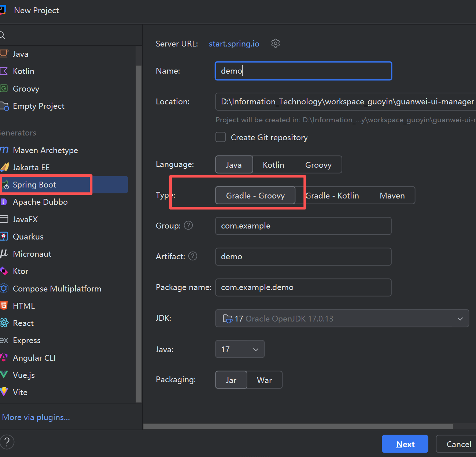Show help for the Group field
The image size is (476, 457).
(x=188, y=225)
